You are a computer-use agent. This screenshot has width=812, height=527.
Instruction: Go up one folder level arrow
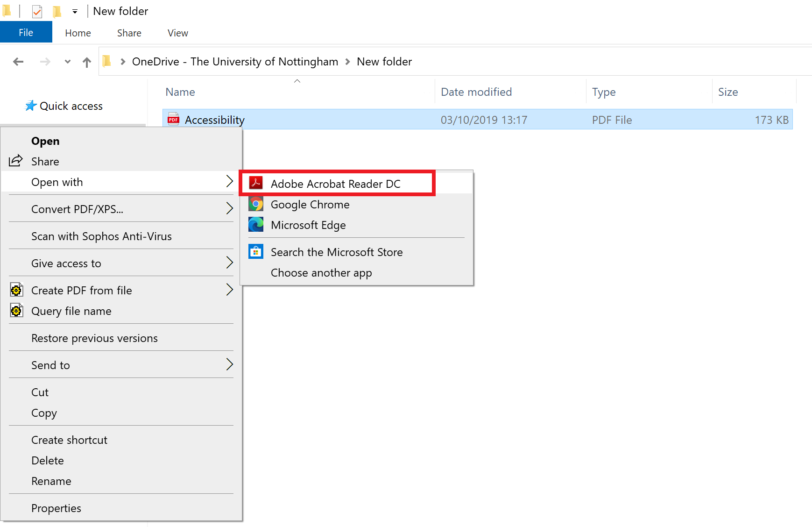tap(87, 62)
